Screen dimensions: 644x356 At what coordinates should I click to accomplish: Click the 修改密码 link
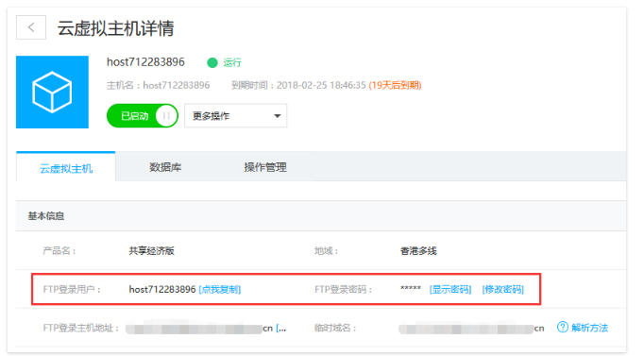click(503, 290)
